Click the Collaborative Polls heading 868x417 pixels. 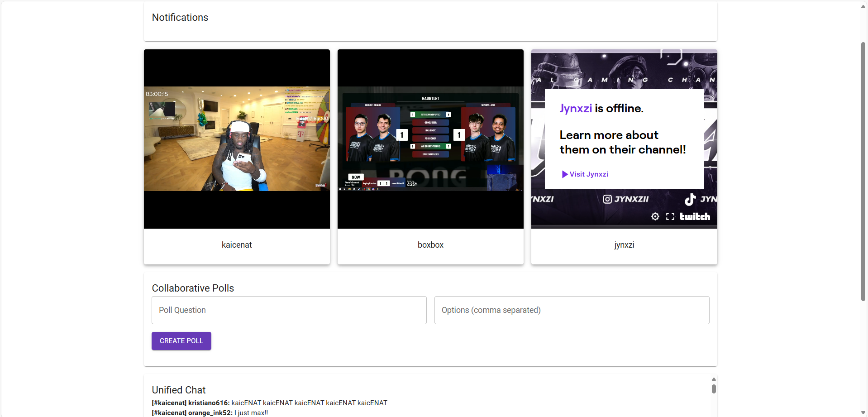click(x=193, y=288)
